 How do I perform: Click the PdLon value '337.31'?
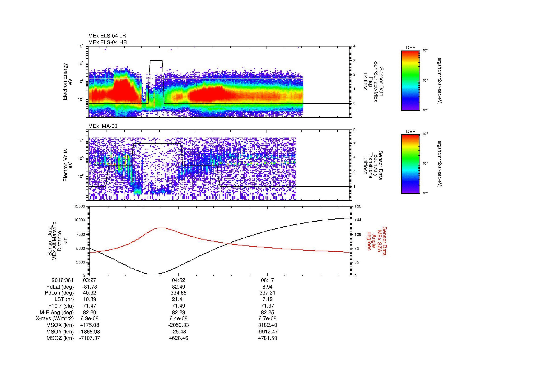[x=268, y=293]
